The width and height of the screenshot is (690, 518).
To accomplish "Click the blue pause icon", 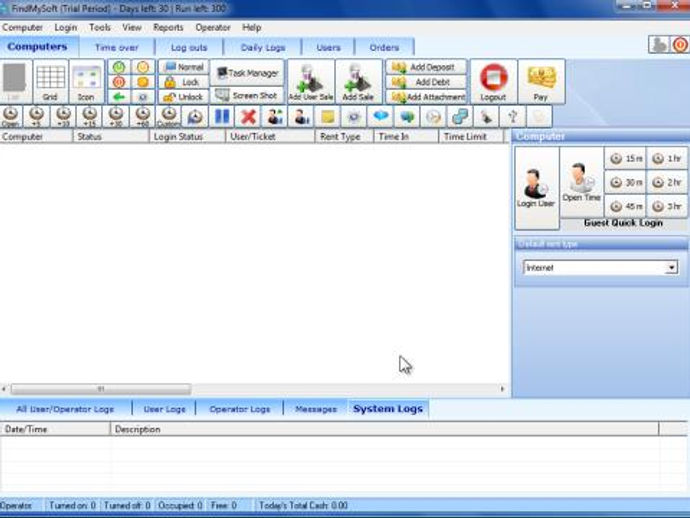I will click(222, 117).
